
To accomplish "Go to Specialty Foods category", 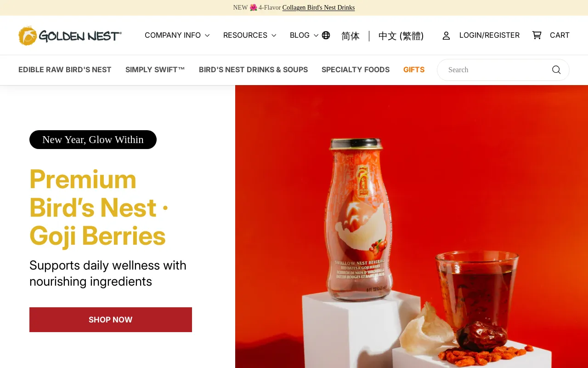I will click(x=356, y=70).
